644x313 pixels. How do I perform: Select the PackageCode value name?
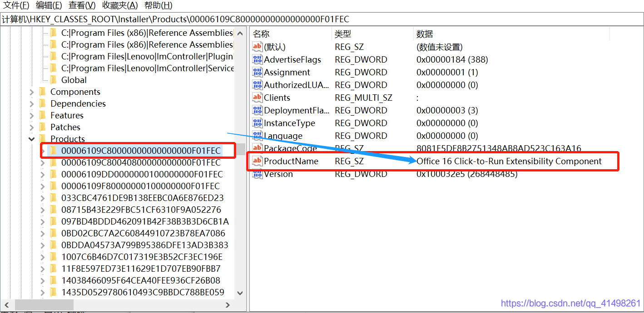[290, 148]
